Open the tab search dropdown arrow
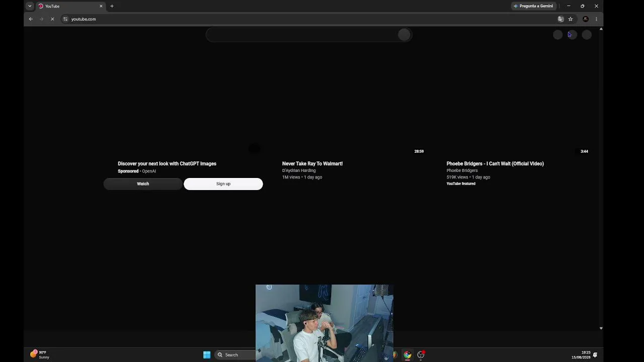The height and width of the screenshot is (362, 644). pos(30,6)
